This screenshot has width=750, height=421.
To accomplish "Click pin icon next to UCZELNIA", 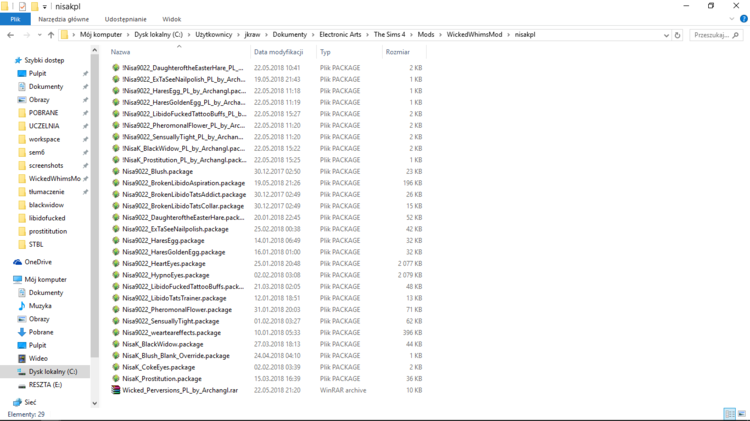I will click(x=85, y=126).
